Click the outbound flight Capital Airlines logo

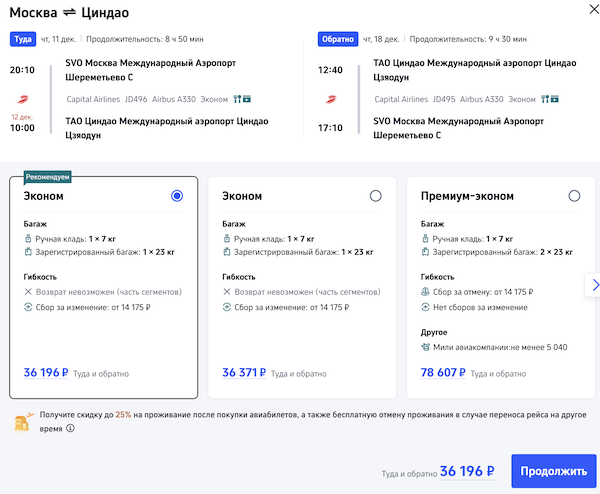22,99
